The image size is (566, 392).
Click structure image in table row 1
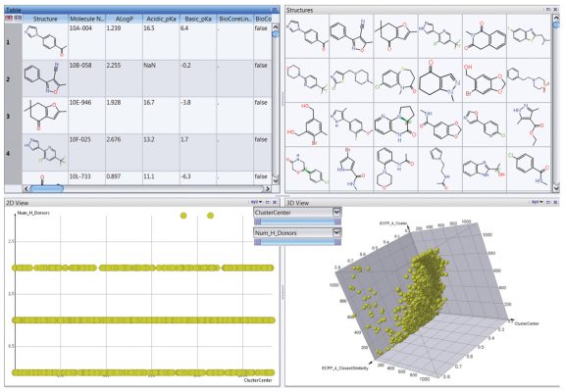coord(45,42)
